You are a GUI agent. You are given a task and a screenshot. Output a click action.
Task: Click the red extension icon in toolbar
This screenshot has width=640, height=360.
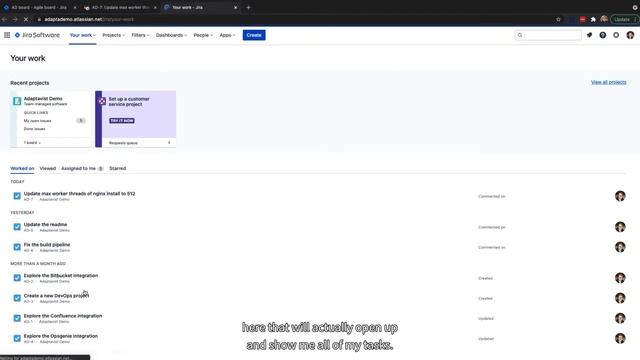[x=582, y=19]
